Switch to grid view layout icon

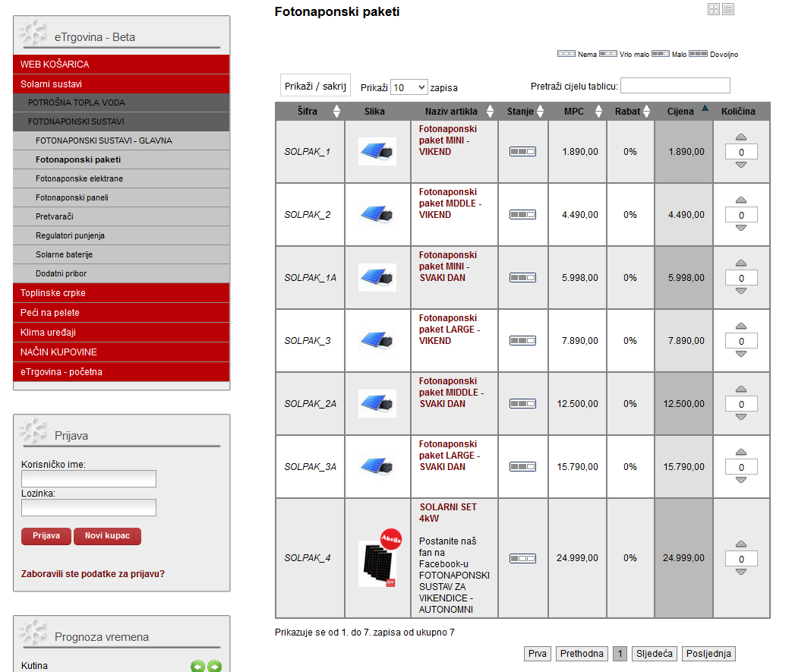(713, 9)
